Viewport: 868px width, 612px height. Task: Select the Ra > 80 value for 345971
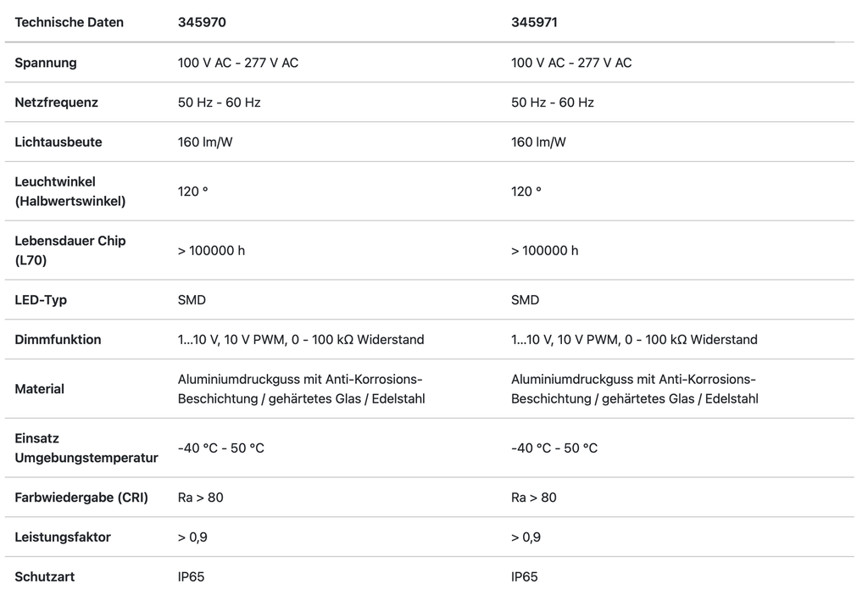(x=534, y=498)
